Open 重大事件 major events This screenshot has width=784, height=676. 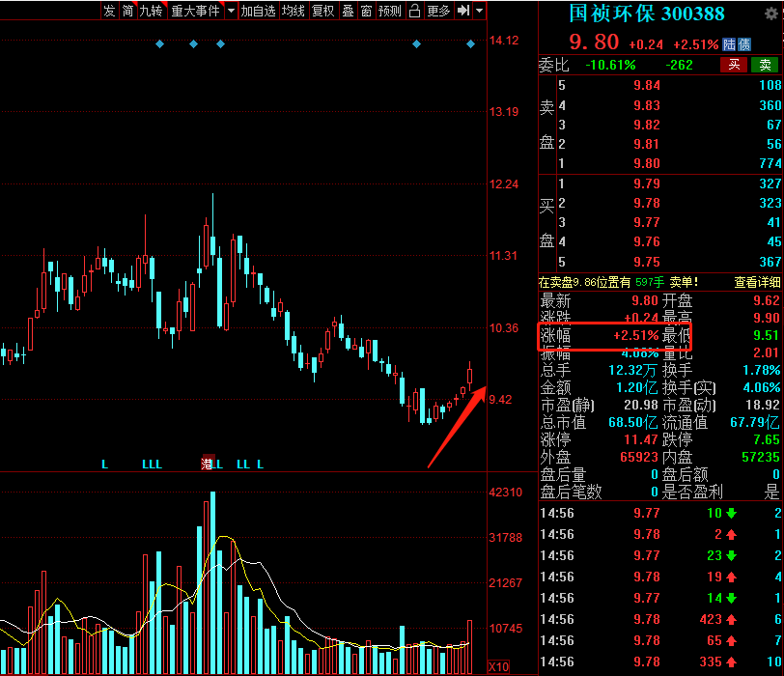click(195, 11)
